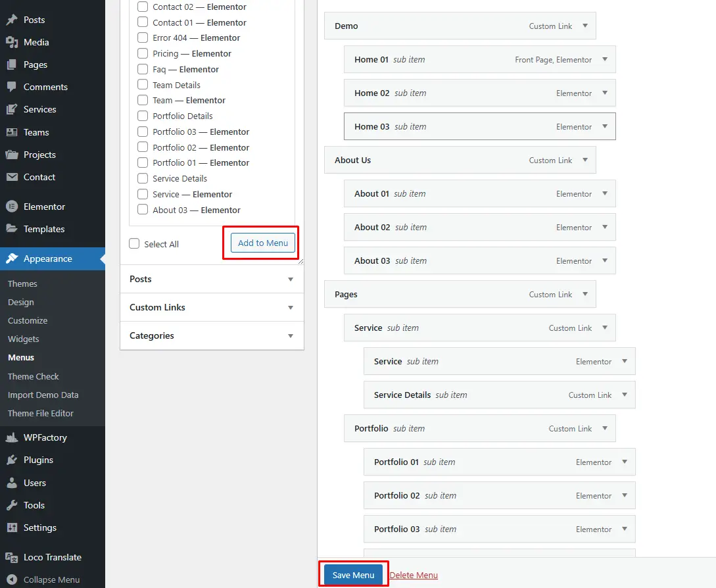
Task: Click the Users person icon
Action: pyautogui.click(x=12, y=483)
